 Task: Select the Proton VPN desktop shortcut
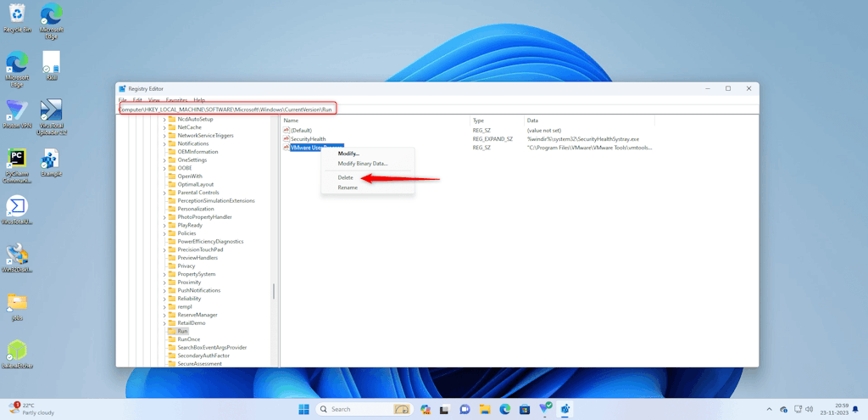(x=18, y=115)
